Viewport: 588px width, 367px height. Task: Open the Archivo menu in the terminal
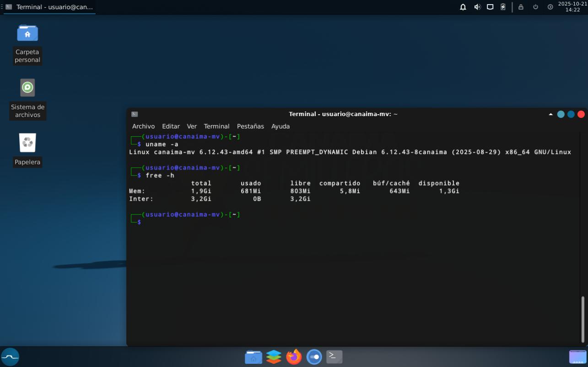[x=143, y=126]
